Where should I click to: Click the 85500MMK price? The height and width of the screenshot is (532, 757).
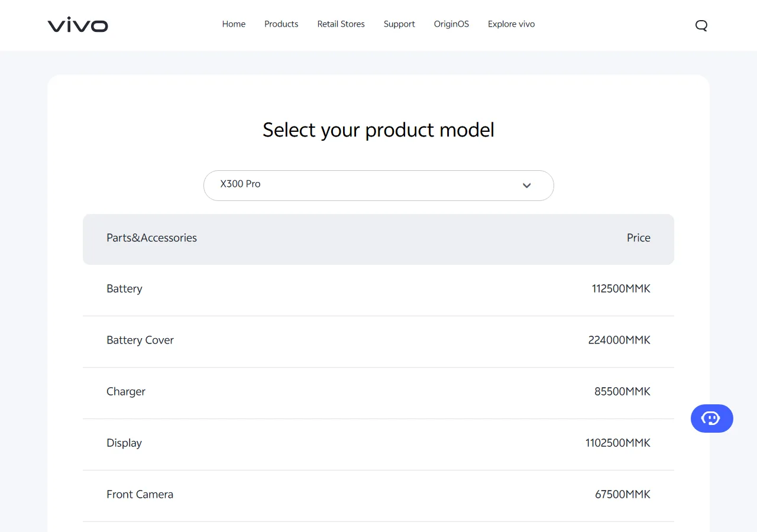[x=623, y=391]
